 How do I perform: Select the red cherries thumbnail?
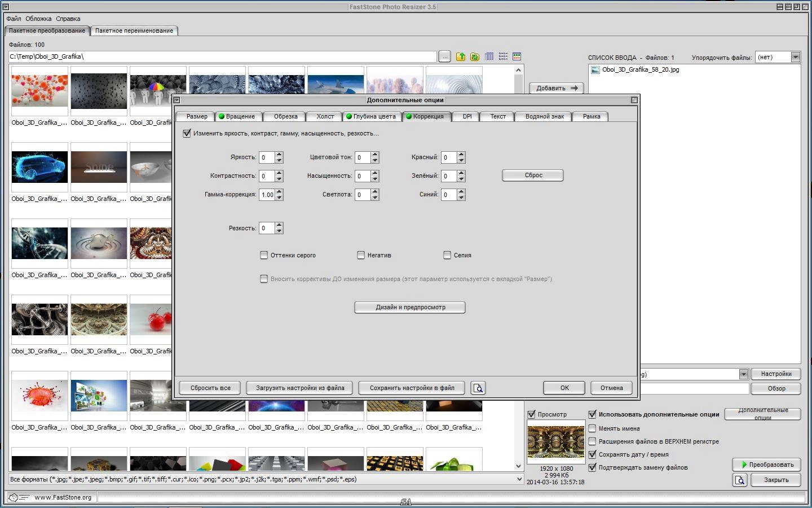(x=151, y=319)
